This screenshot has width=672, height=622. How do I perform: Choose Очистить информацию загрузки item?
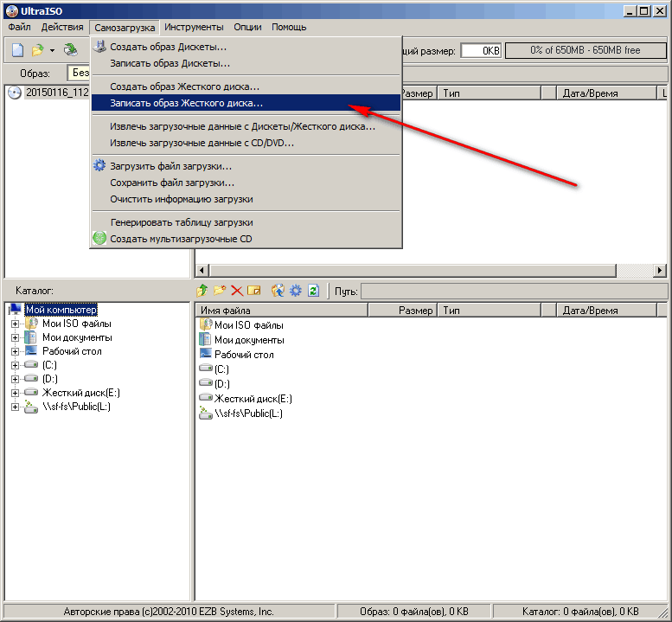(246, 199)
